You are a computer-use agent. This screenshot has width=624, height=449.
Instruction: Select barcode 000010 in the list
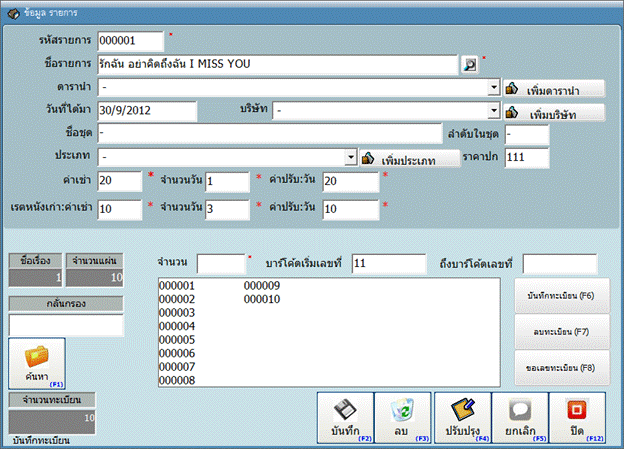coord(261,299)
